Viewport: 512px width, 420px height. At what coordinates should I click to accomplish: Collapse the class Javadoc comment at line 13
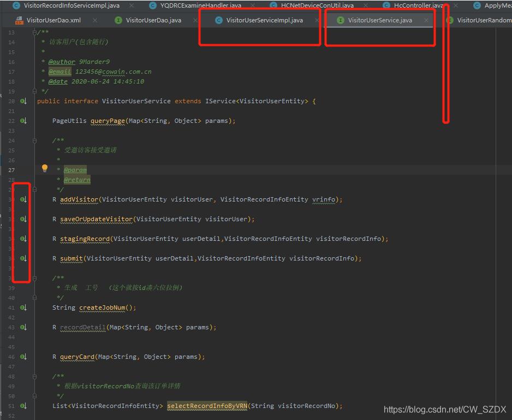[x=35, y=32]
